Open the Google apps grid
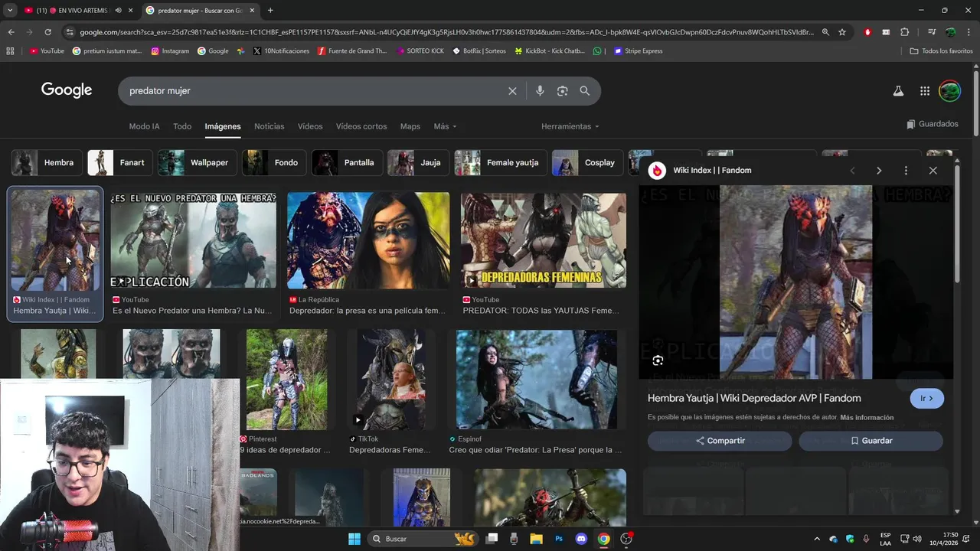Screen dimensions: 980x551 pos(925,91)
